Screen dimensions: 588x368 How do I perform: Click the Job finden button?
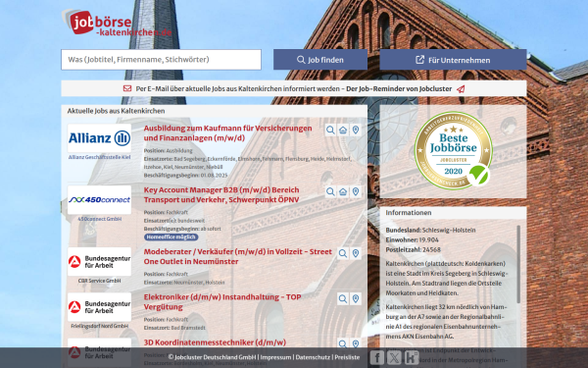coord(320,60)
